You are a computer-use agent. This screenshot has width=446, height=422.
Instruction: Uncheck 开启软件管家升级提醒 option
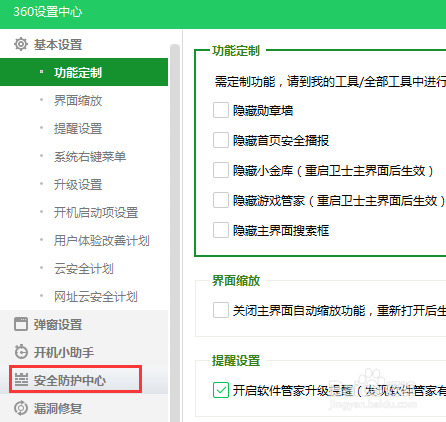[221, 390]
